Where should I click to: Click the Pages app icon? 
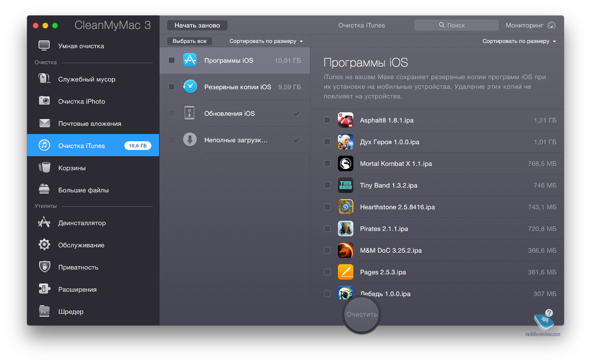pos(346,272)
